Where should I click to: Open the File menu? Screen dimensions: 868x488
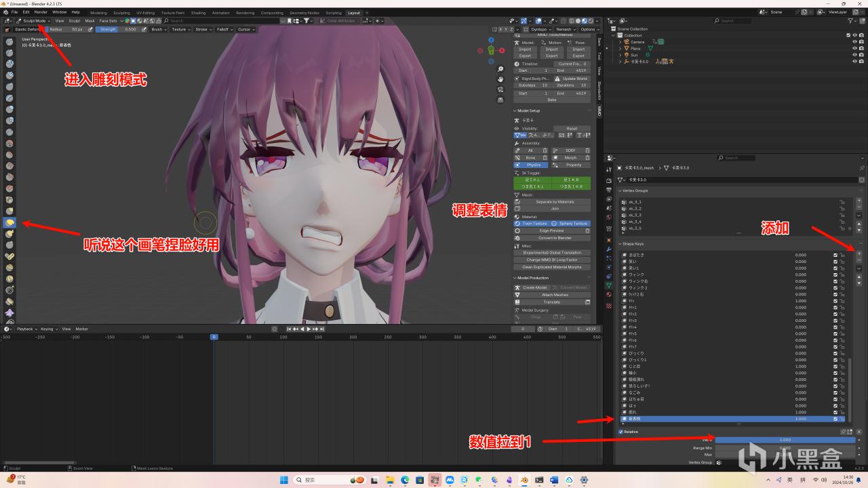[x=14, y=12]
